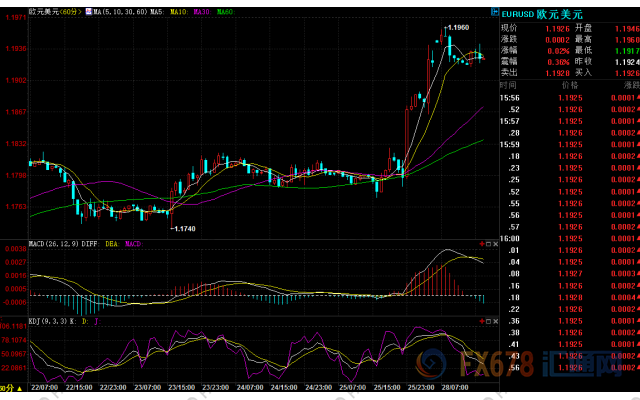The height and width of the screenshot is (400, 640).
Task: Select the 16:00 tick row in trade list
Action: (x=507, y=239)
